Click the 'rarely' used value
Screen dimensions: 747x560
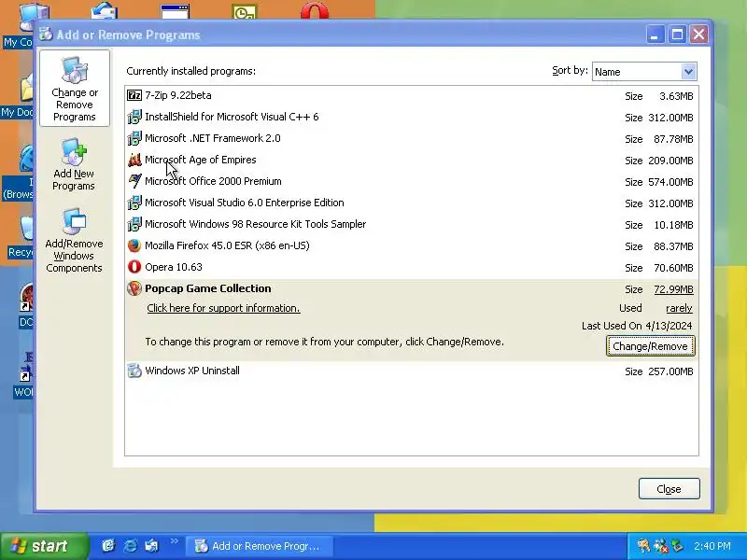click(x=679, y=308)
